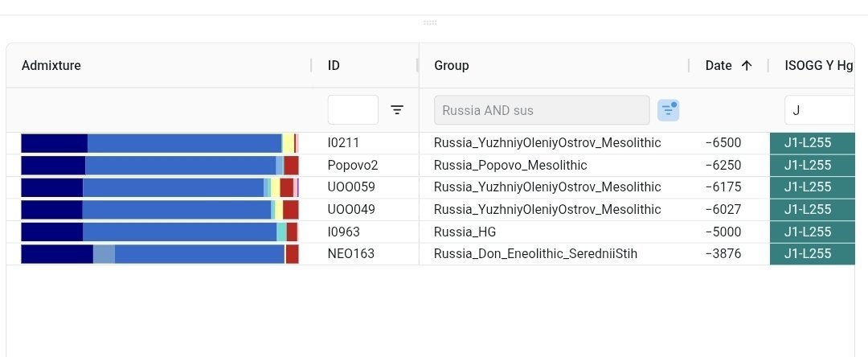Select group Russia_HG cell
The width and height of the screenshot is (868, 357).
(x=465, y=232)
